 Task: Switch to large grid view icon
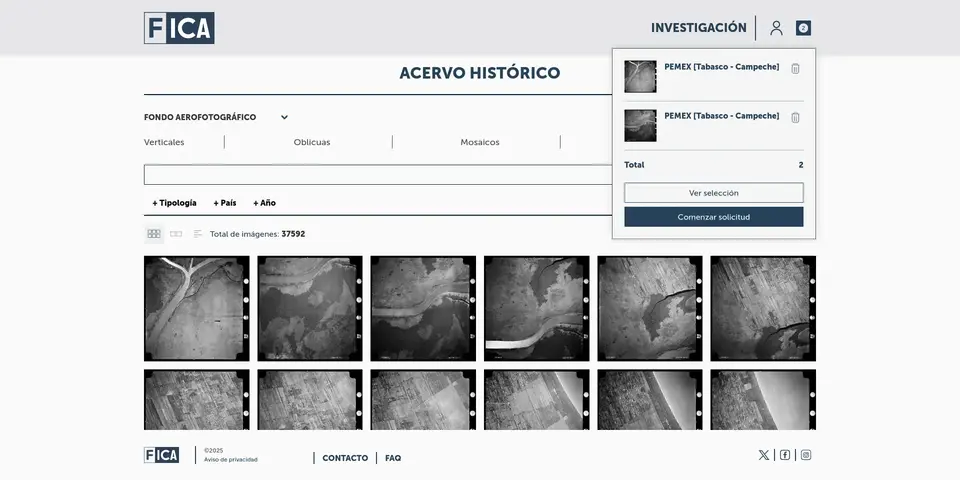pos(154,234)
